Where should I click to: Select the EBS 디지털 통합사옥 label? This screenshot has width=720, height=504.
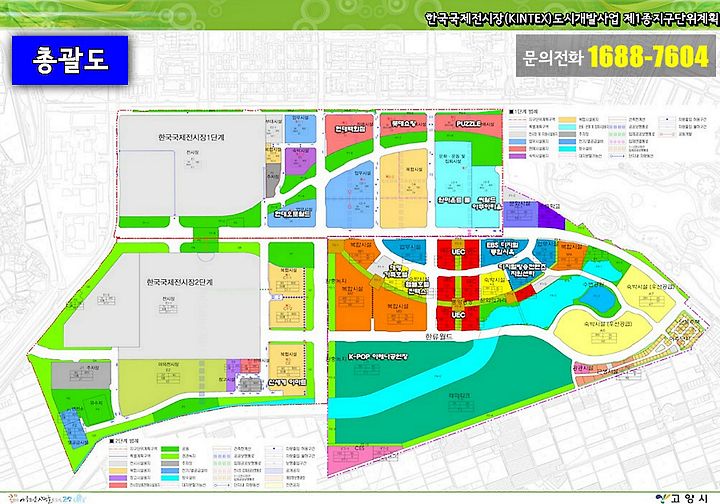pyautogui.click(x=502, y=248)
